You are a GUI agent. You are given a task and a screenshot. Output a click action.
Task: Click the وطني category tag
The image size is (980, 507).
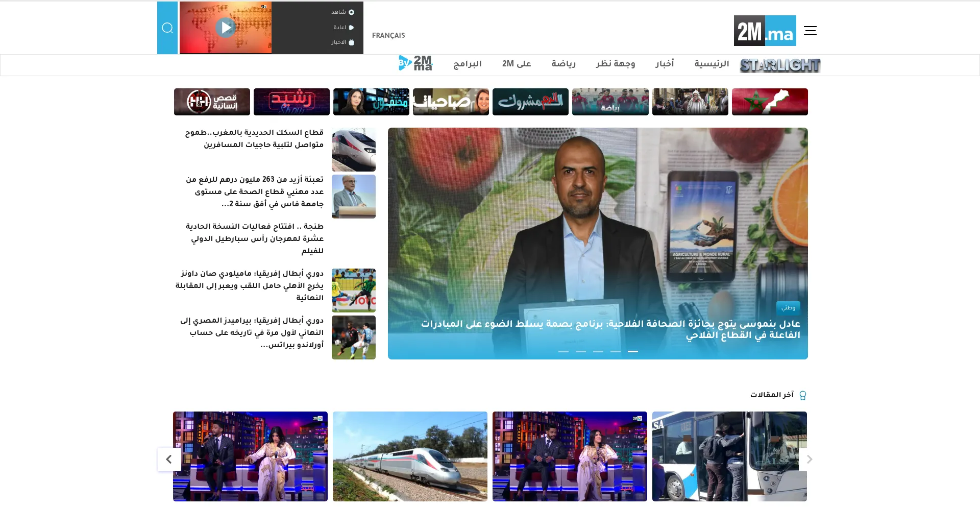[x=788, y=308]
